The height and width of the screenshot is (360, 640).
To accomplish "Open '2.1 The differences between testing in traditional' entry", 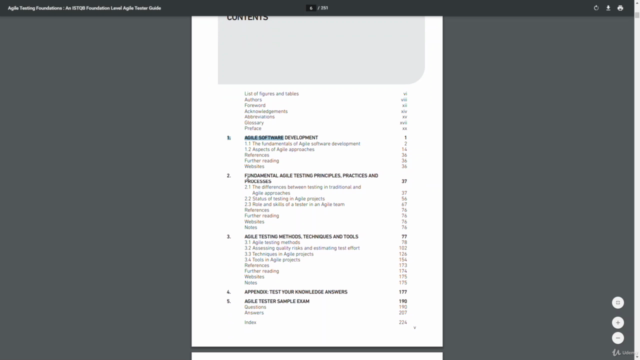I will [x=302, y=190].
